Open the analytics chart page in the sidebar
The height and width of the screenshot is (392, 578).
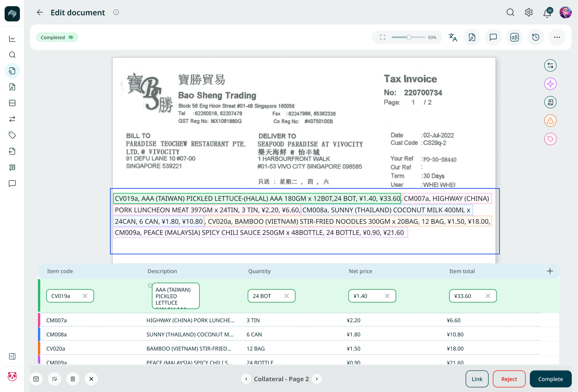click(x=12, y=39)
